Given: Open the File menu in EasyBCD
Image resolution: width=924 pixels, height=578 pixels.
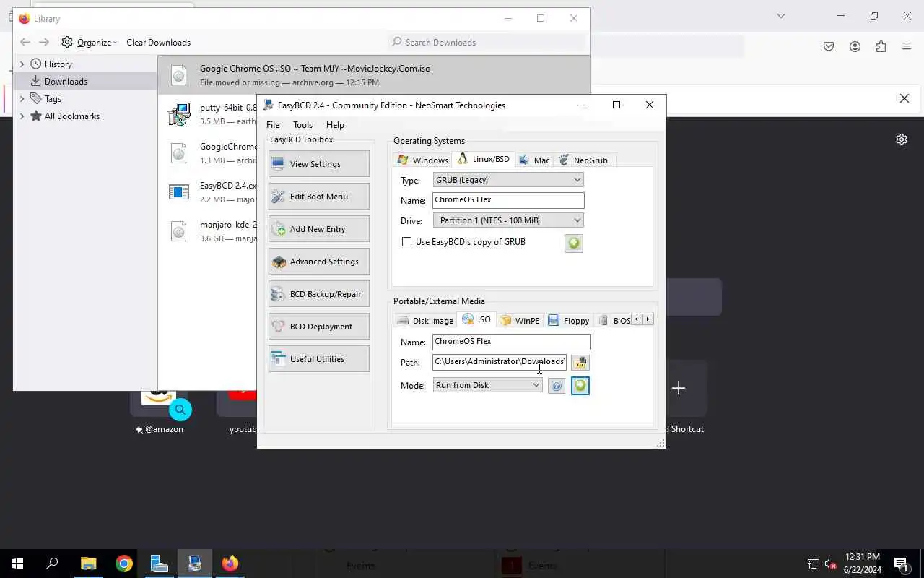Looking at the screenshot, I should [273, 125].
